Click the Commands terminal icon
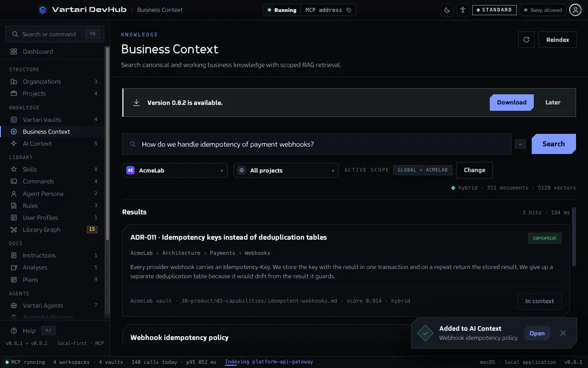The height and width of the screenshot is (368, 588). [14, 181]
